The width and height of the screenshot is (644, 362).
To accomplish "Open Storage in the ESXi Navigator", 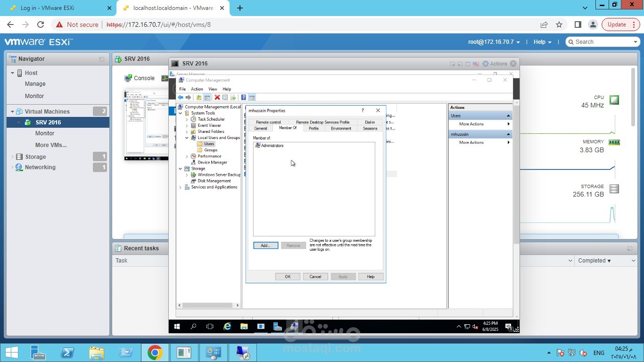I will point(35,156).
